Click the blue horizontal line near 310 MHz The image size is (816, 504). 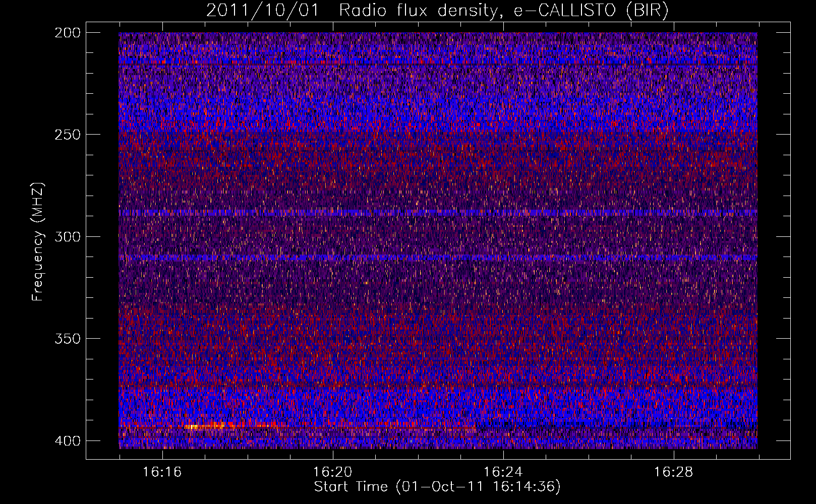438,258
